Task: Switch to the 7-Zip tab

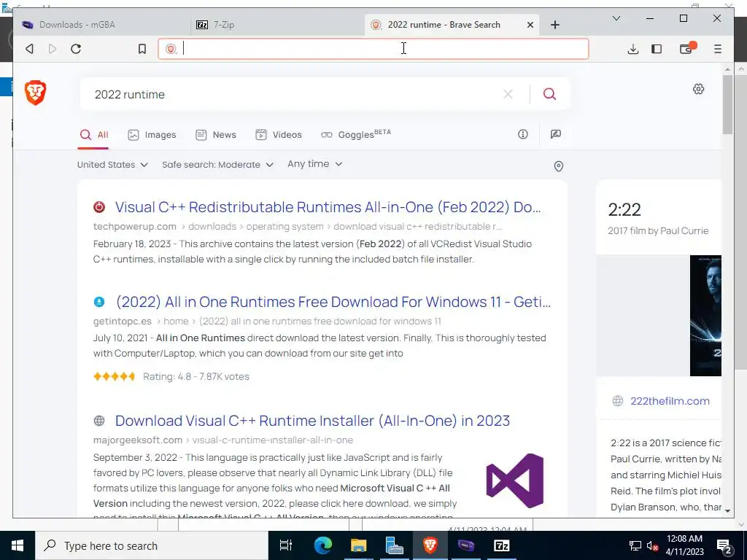Action: [x=277, y=25]
